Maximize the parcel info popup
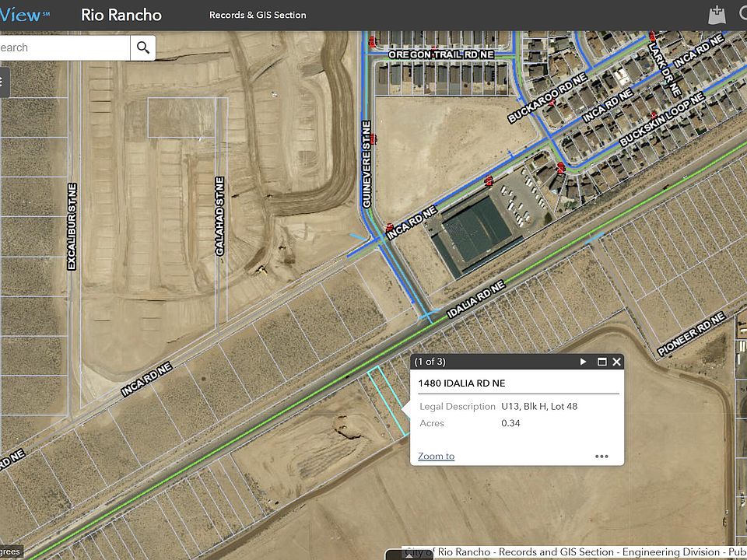Image resolution: width=747 pixels, height=560 pixels. click(x=601, y=362)
